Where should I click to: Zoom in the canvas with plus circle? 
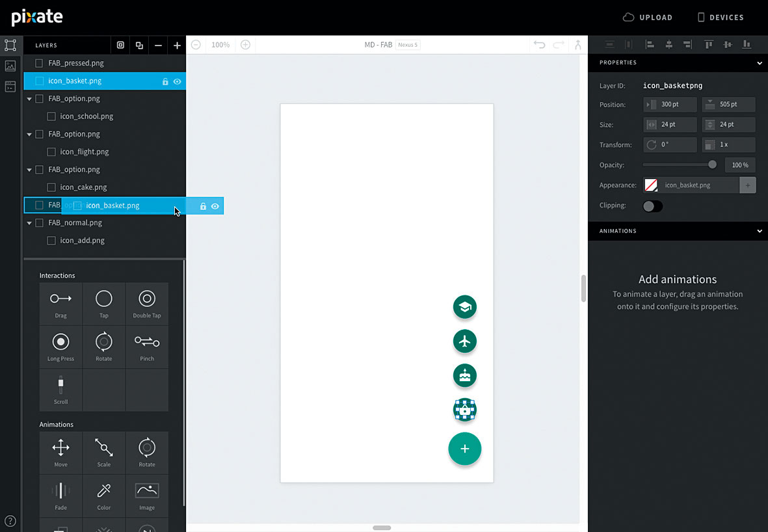(x=245, y=45)
